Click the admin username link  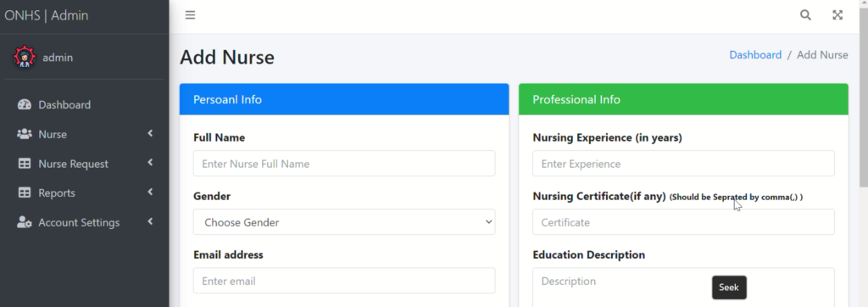58,58
